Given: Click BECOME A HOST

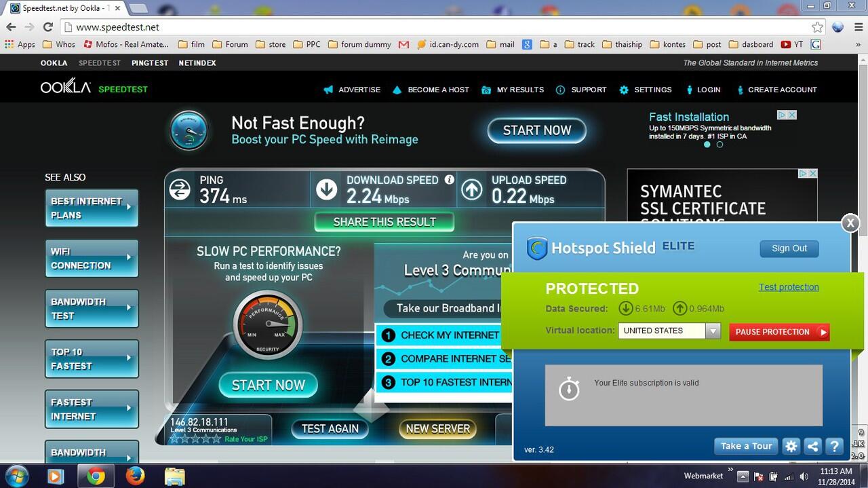Looking at the screenshot, I should 431,90.
